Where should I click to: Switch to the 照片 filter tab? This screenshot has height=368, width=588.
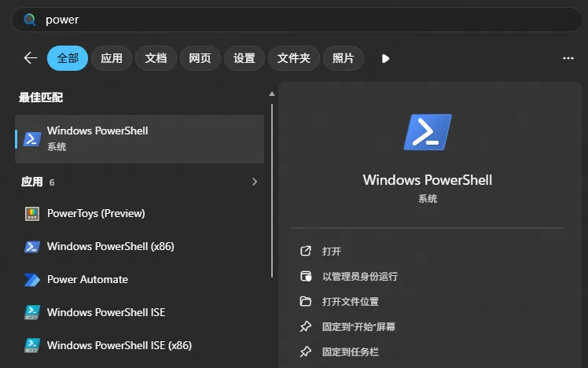click(x=343, y=58)
